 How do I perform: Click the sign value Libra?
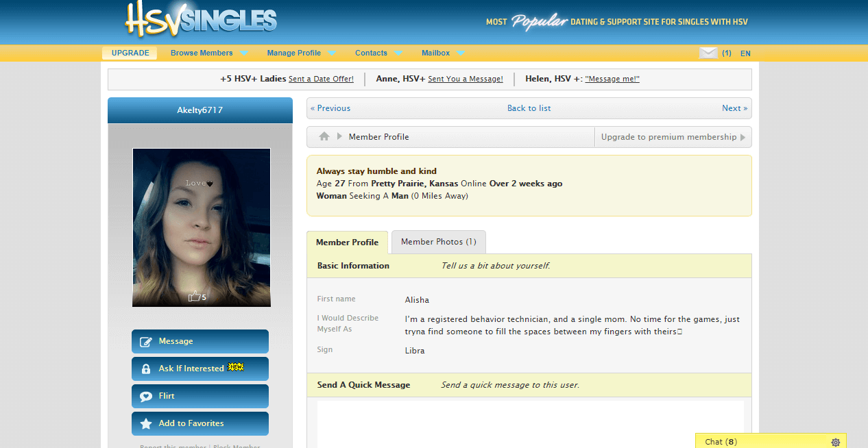[x=415, y=351]
